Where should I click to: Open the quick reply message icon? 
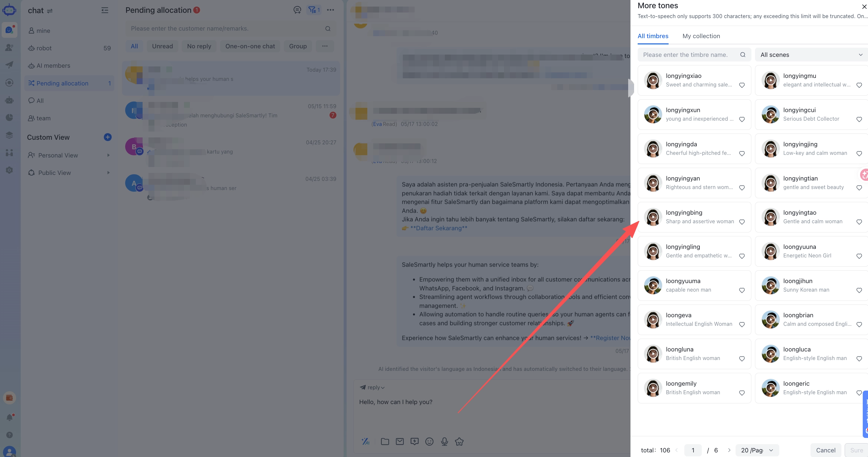[415, 442]
